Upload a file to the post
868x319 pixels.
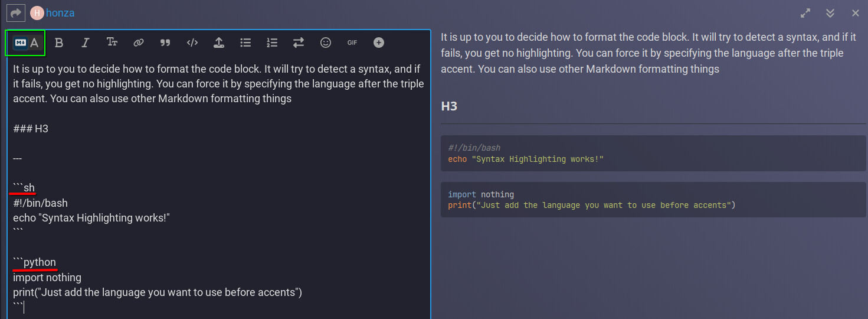click(218, 43)
